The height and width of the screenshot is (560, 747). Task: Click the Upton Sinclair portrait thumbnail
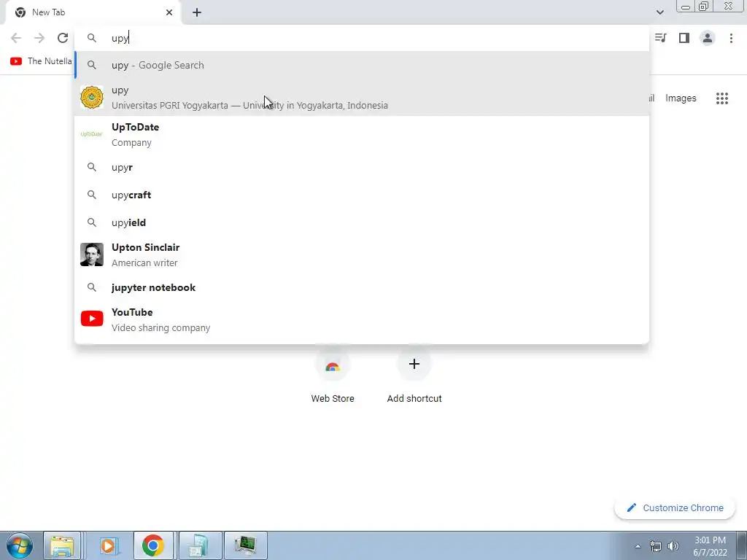(x=92, y=254)
